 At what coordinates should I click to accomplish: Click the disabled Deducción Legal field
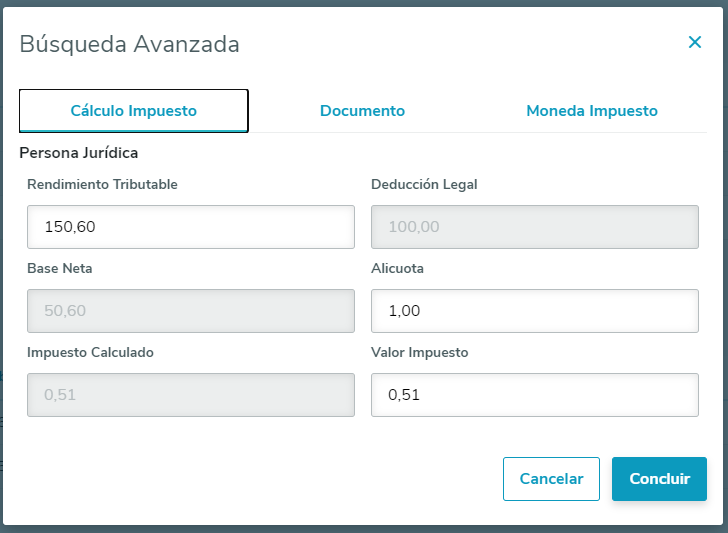(534, 227)
